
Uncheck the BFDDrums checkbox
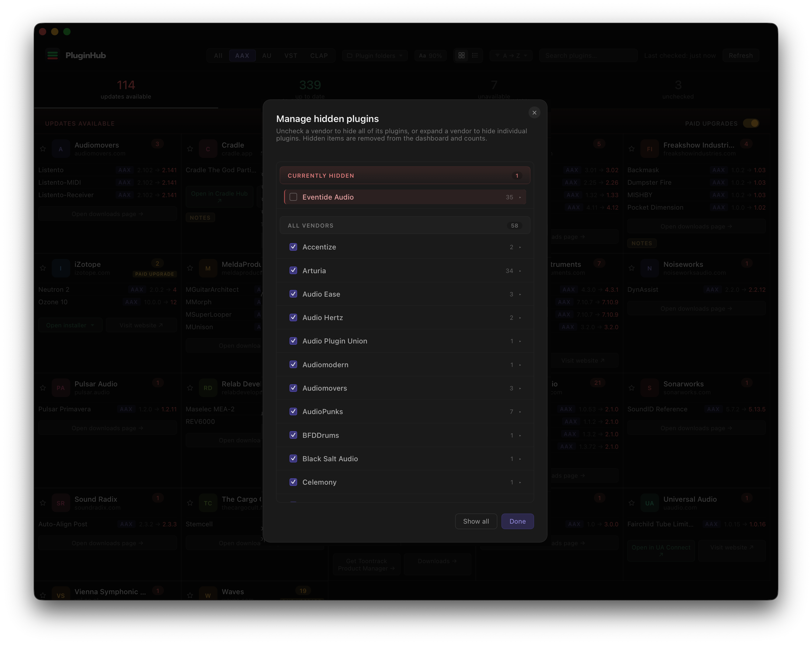(293, 435)
